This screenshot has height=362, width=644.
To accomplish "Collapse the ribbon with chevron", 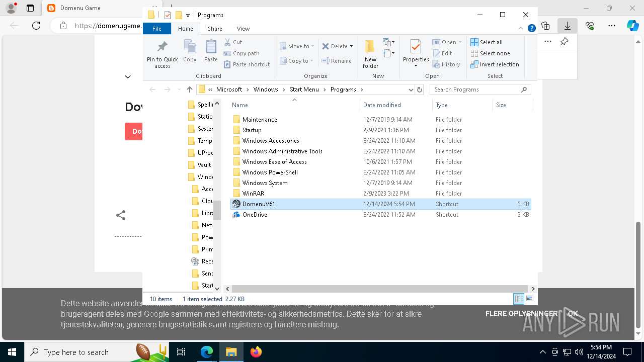I will click(x=521, y=29).
